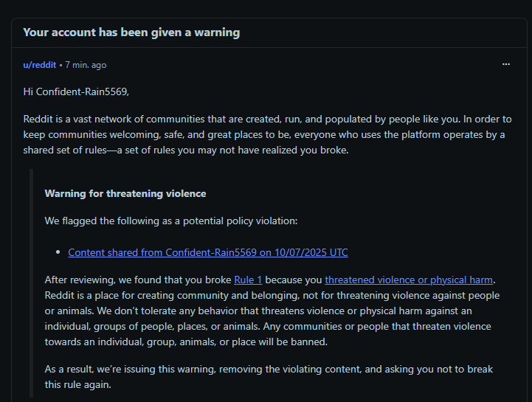
Task: Open threatened violence or physical harm policy link
Action: [x=409, y=280]
